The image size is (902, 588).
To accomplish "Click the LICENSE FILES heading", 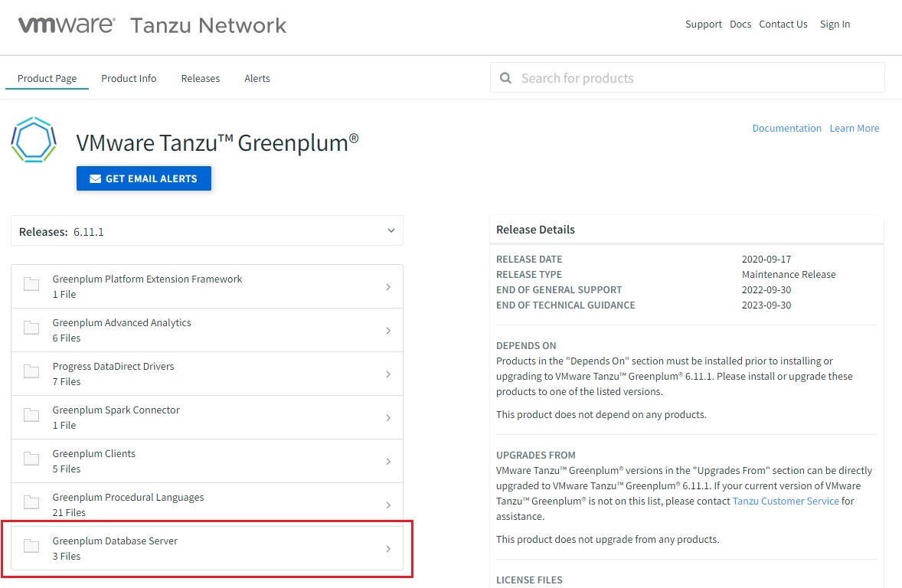I will coord(529,580).
